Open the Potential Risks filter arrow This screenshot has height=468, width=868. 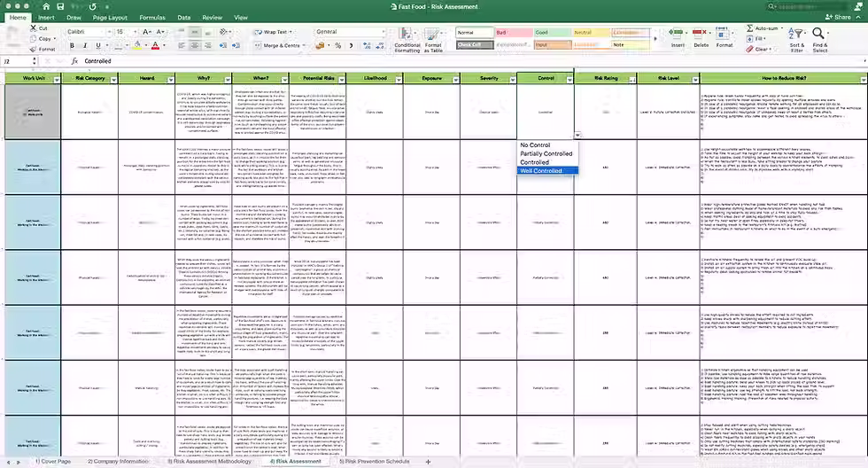tap(342, 80)
